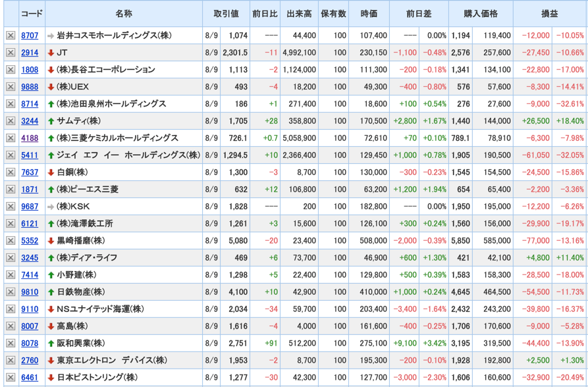588x387 pixels.
Task: Follow the 9888 code link
Action: (30, 87)
